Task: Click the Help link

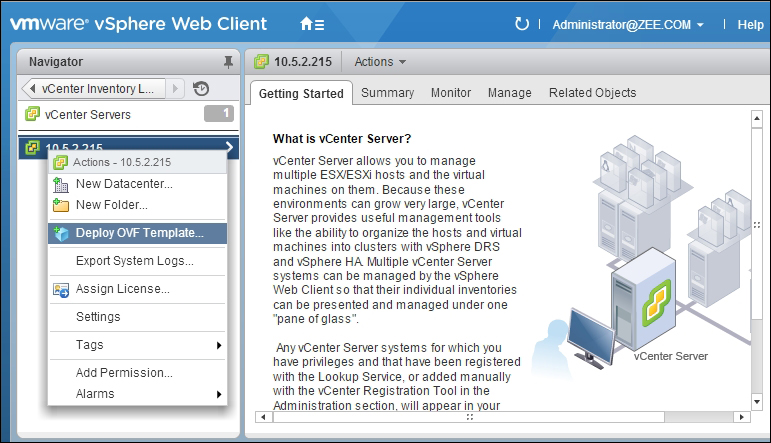Action: [749, 24]
